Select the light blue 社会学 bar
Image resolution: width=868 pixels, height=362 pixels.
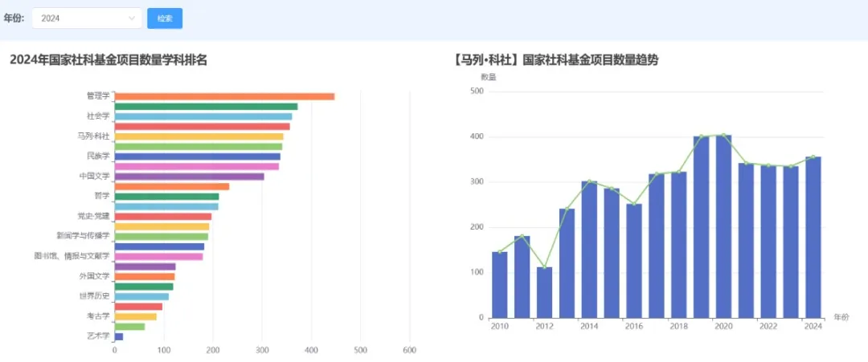203,116
